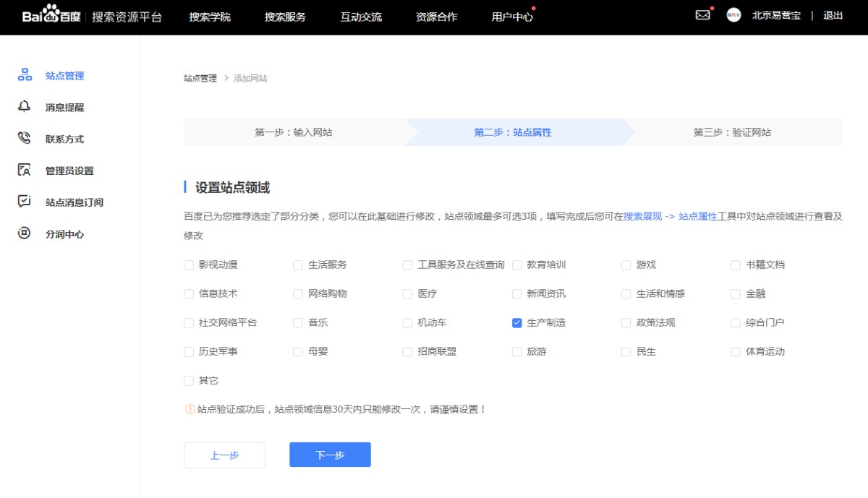868x498 pixels.
Task: Click the 管理员设置 sidebar icon
Action: 25,171
